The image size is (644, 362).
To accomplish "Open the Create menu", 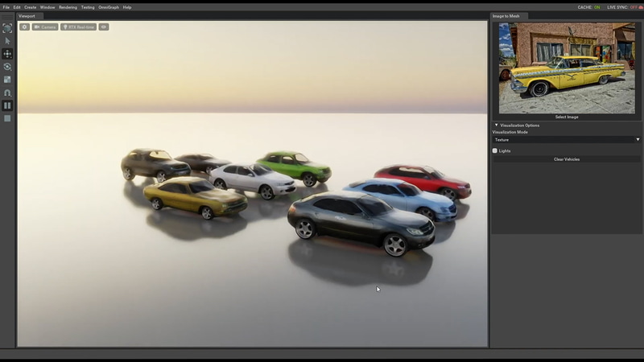I will point(30,7).
